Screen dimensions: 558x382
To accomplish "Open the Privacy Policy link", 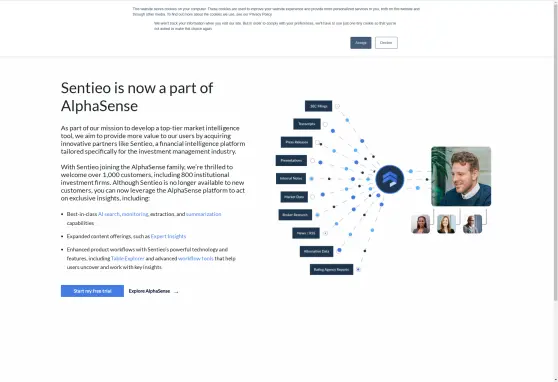I will point(260,14).
